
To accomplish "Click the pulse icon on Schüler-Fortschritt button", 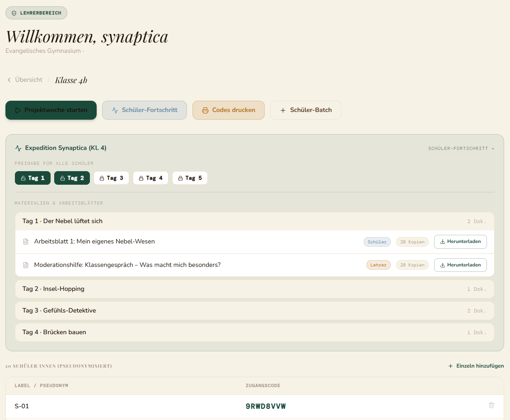I will tap(115, 110).
